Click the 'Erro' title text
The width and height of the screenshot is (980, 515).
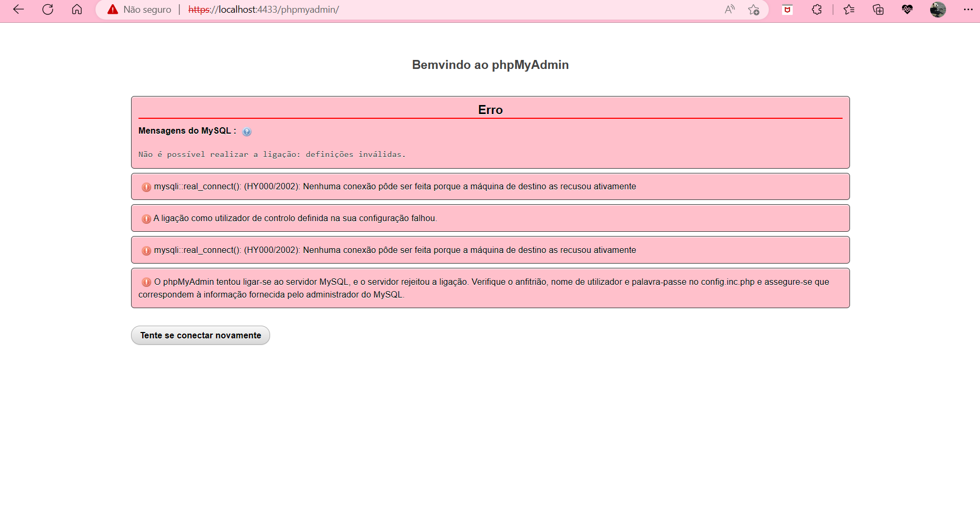point(490,110)
